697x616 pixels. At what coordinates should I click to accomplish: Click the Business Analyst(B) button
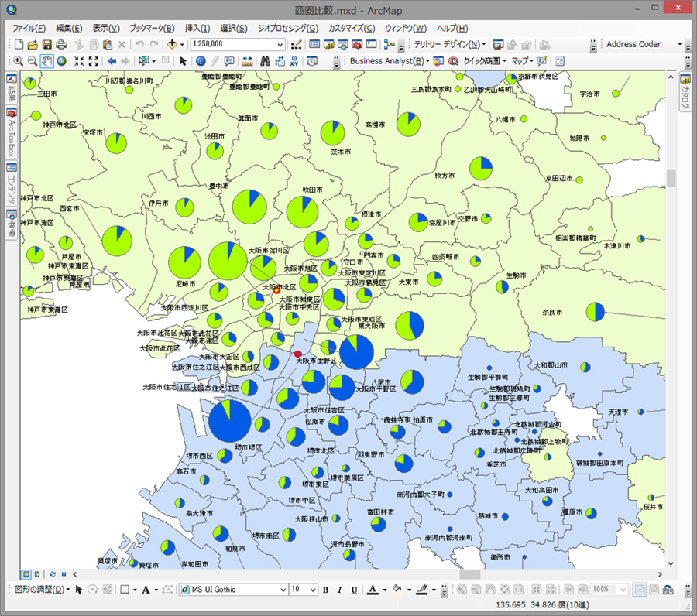[x=387, y=61]
